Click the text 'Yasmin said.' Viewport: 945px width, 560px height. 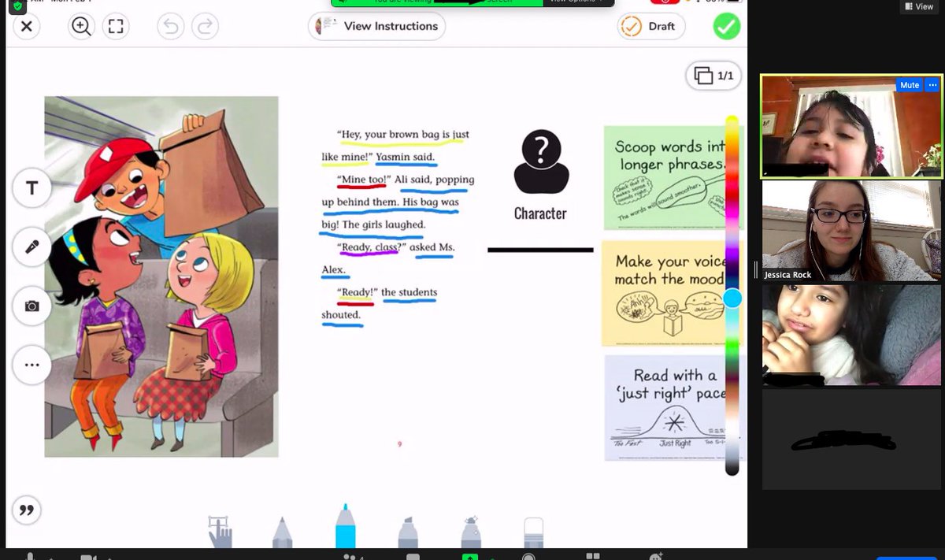tap(405, 158)
